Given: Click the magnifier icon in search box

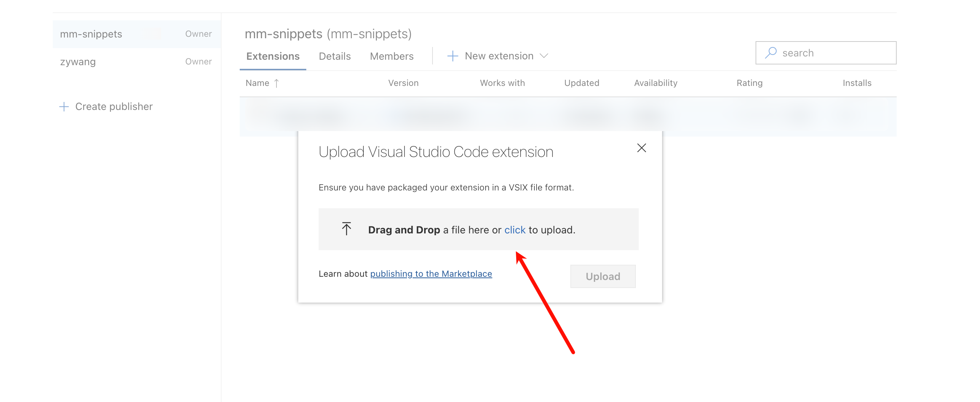Looking at the screenshot, I should [770, 53].
